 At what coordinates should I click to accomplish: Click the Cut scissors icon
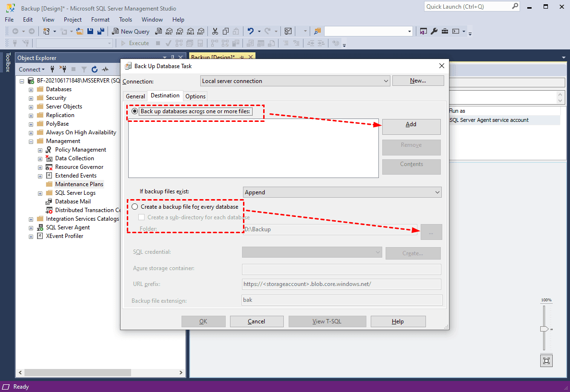click(x=215, y=31)
